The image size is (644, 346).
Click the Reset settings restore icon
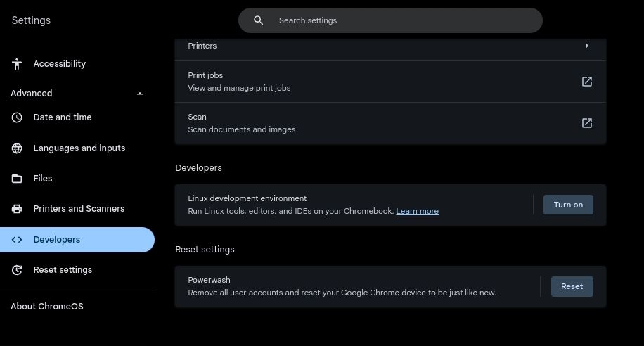[x=17, y=270]
